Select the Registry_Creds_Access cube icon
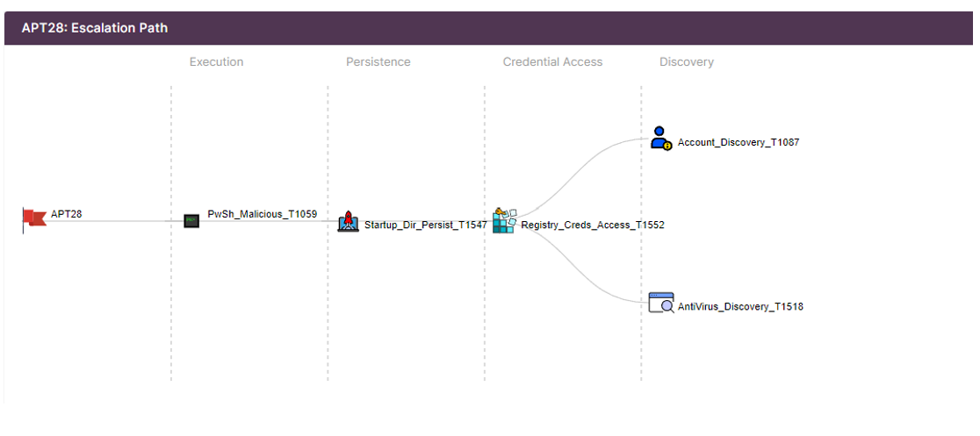 504,221
